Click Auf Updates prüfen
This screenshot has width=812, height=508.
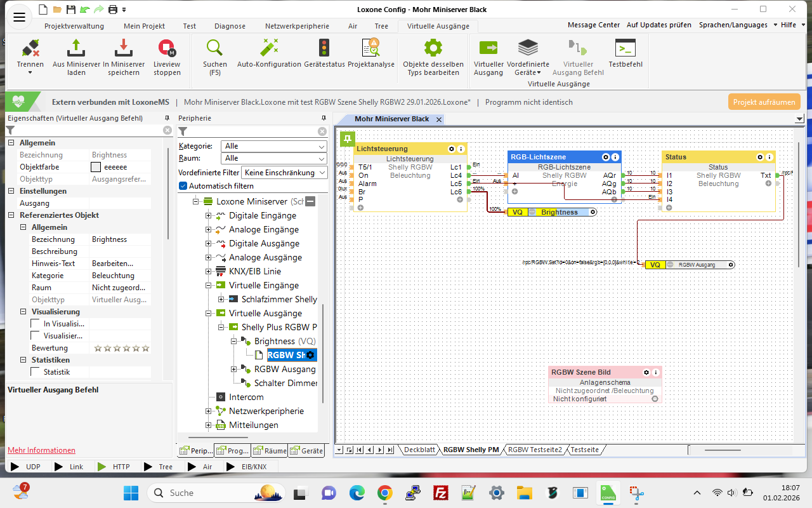[659, 25]
